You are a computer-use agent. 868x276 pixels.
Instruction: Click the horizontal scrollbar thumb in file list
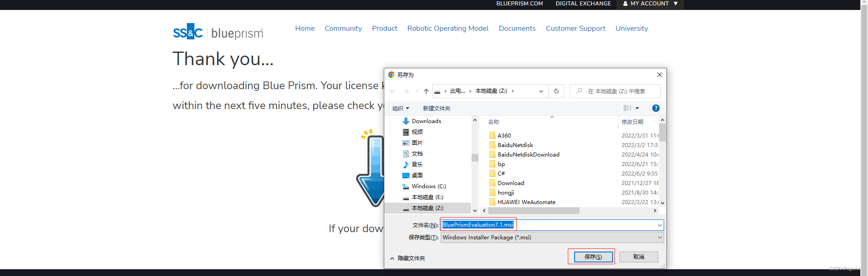point(534,211)
